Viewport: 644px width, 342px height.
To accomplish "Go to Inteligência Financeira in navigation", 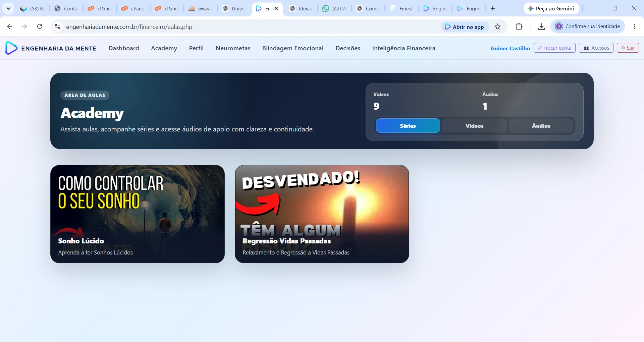I will pos(404,48).
